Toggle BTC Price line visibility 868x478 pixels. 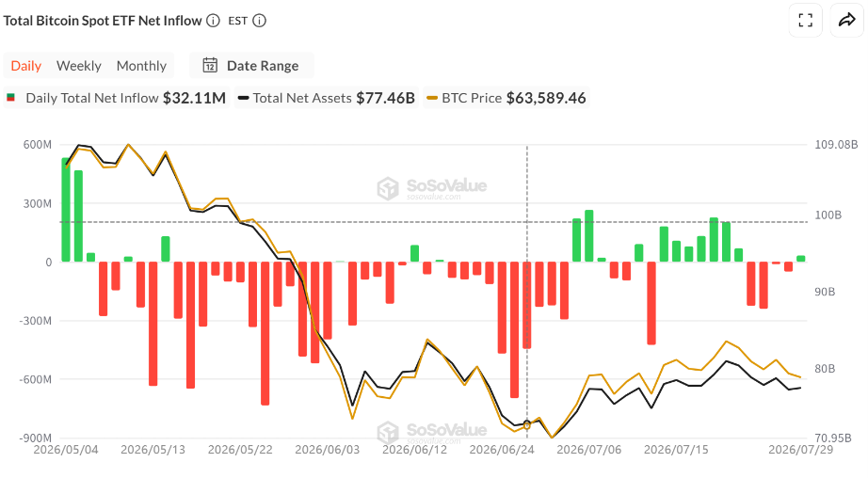(x=506, y=98)
